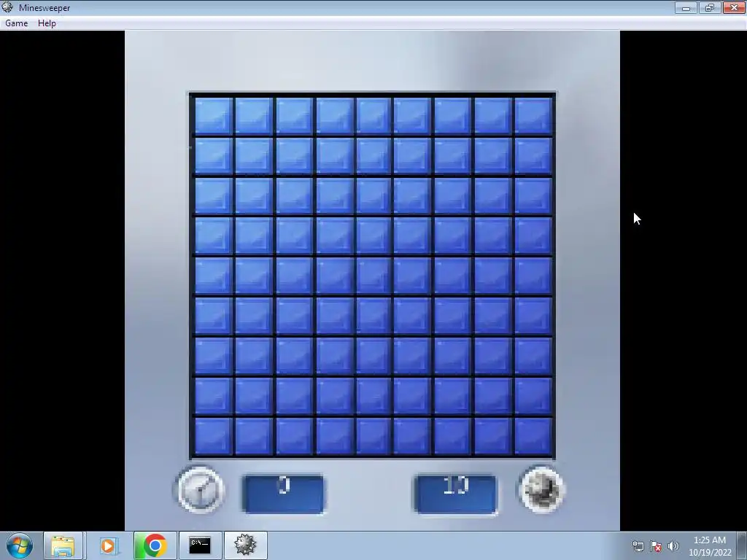This screenshot has height=560, width=747.
Task: Open Windows Explorer from the taskbar
Action: (x=63, y=545)
